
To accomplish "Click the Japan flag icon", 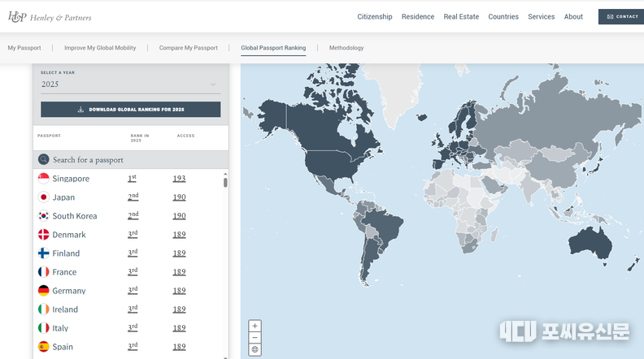I will coord(44,197).
